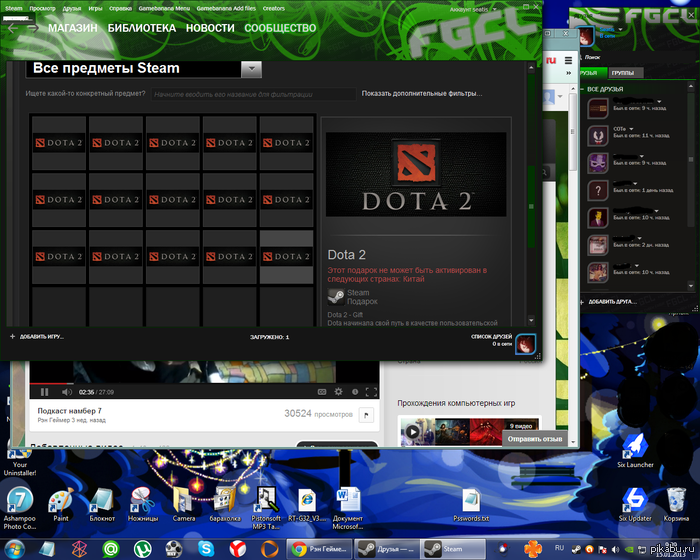The width and height of the screenshot is (700, 560).
Task: Click the Windows Start button
Action: coord(13,548)
